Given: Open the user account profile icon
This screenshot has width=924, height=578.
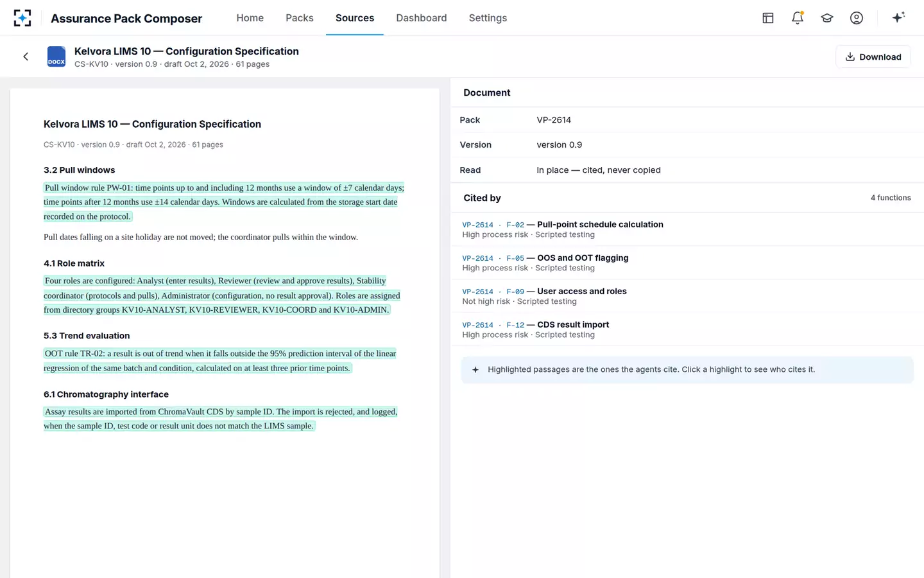Looking at the screenshot, I should pyautogui.click(x=857, y=18).
